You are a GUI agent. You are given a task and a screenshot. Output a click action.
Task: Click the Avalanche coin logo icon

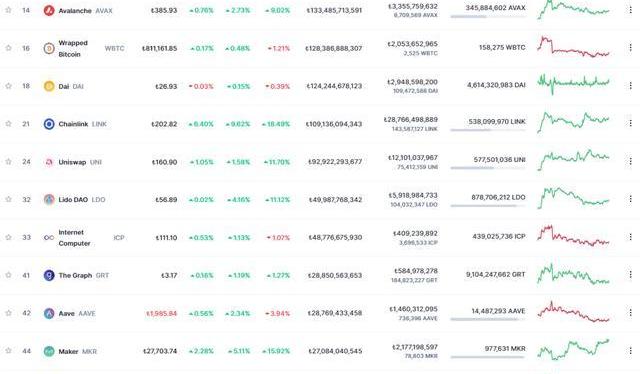pos(49,11)
